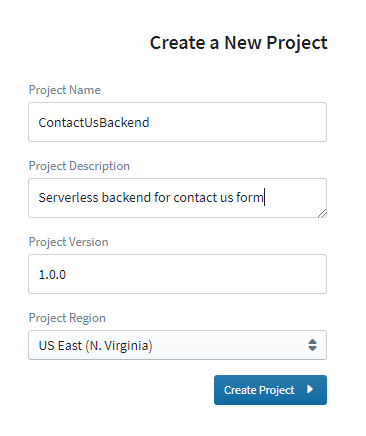Click the Project Description label
The height and width of the screenshot is (436, 366).
tap(79, 166)
